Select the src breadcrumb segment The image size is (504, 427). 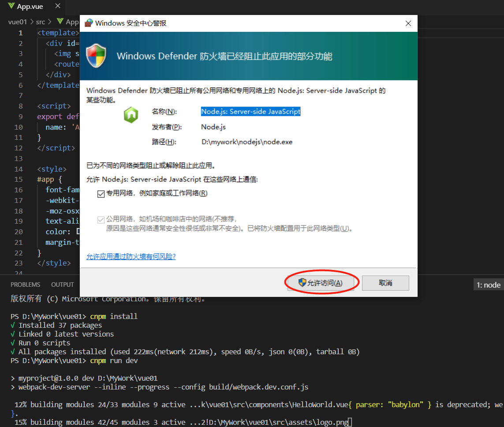click(41, 22)
